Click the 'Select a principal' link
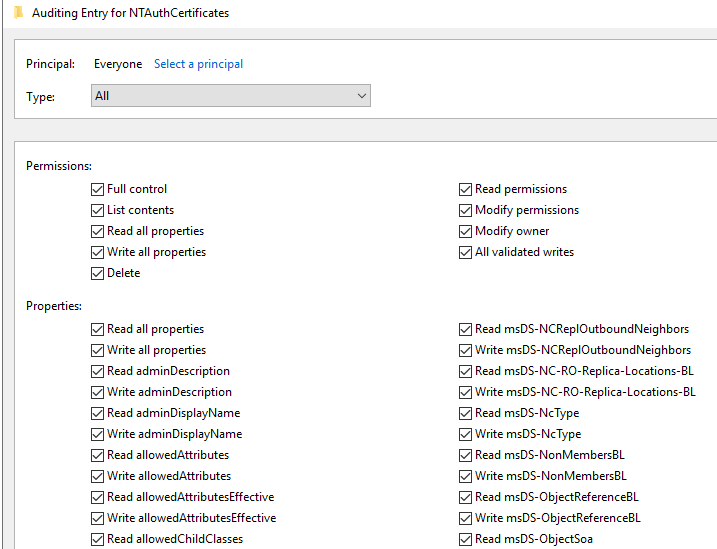This screenshot has width=717, height=549. (x=198, y=64)
